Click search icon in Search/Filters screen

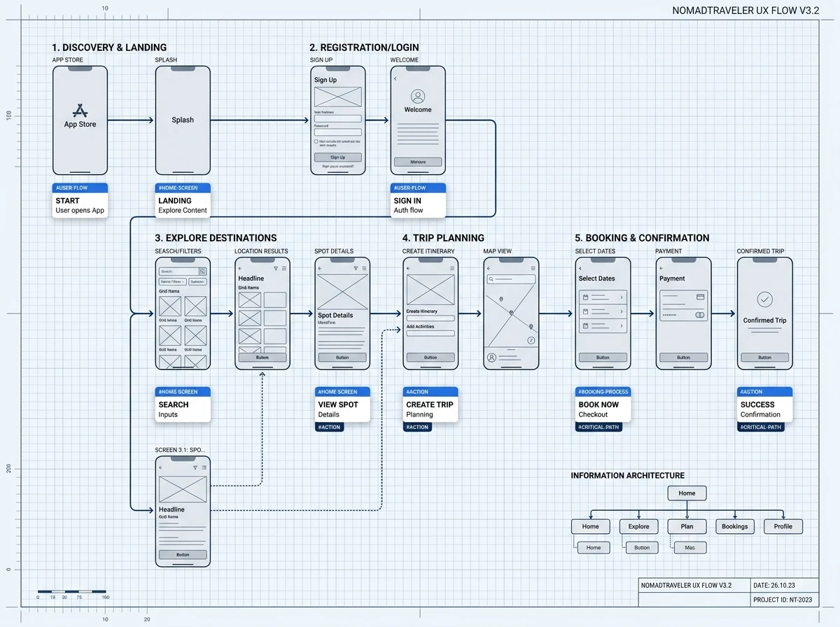pyautogui.click(x=202, y=271)
